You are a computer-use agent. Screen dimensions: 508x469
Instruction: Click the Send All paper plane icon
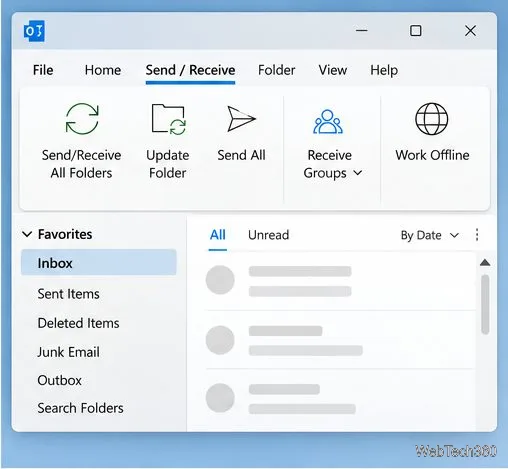click(x=241, y=119)
